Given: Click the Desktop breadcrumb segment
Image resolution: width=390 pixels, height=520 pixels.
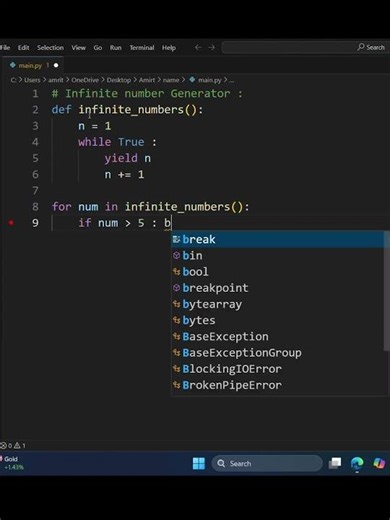Looking at the screenshot, I should click(x=119, y=80).
